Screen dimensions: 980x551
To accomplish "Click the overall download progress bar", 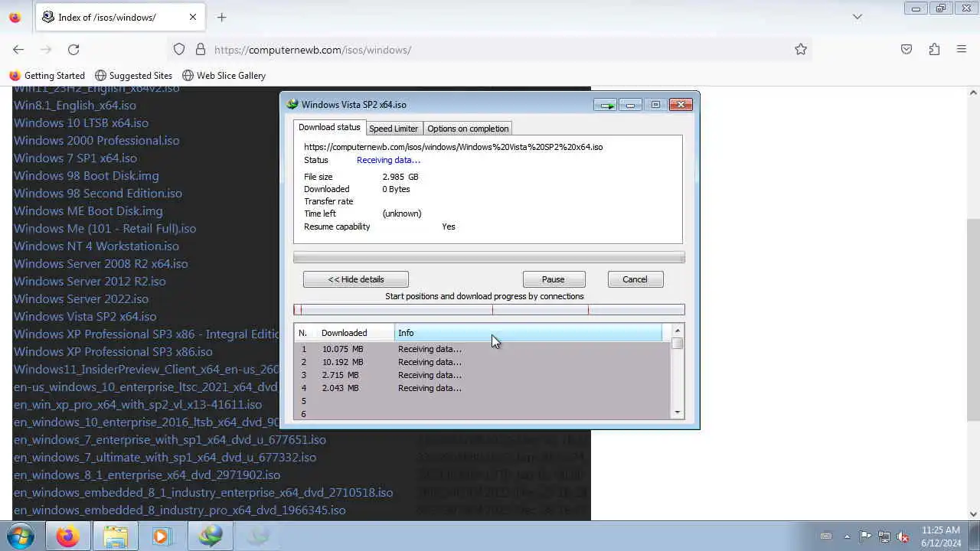I will click(x=489, y=258).
